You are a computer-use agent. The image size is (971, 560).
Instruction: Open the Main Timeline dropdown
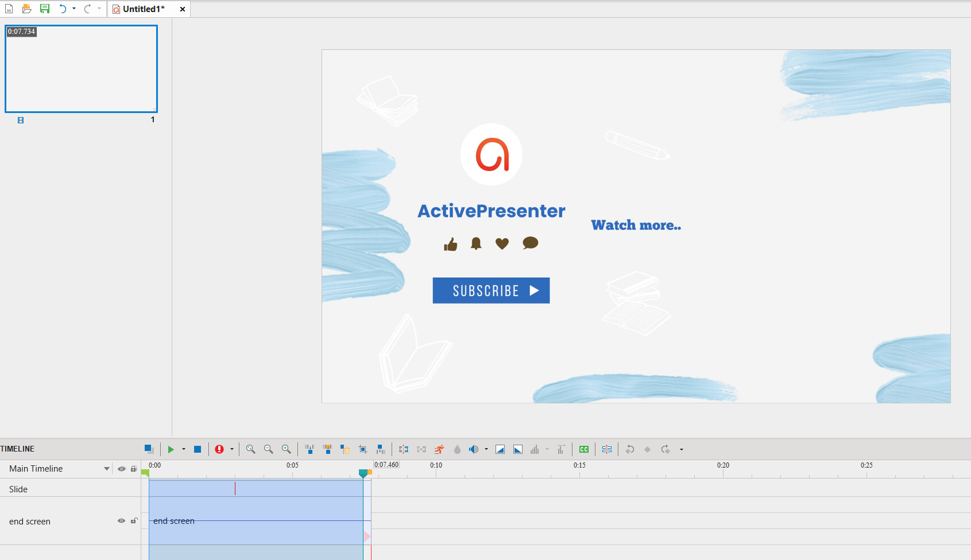click(x=106, y=469)
